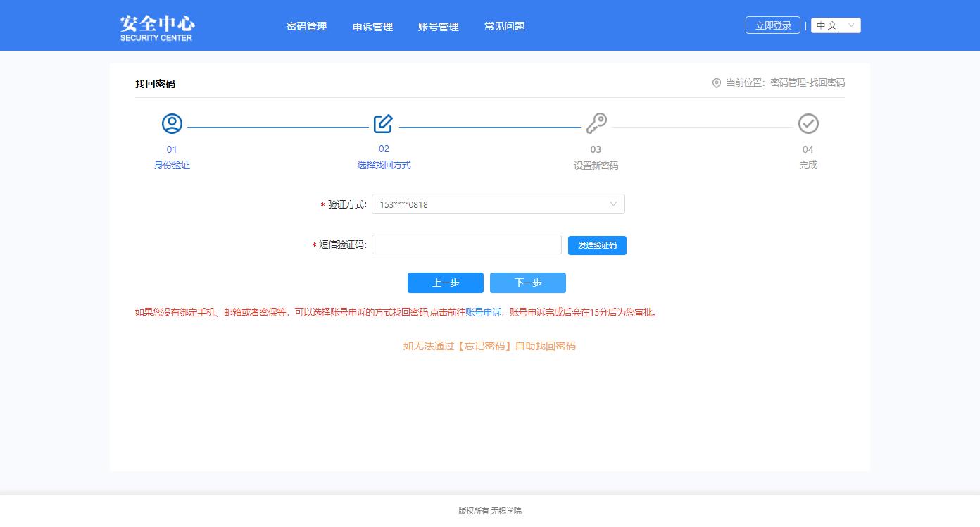Image resolution: width=980 pixels, height=527 pixels.
Task: Open the 密码管理 menu
Action: tap(306, 26)
